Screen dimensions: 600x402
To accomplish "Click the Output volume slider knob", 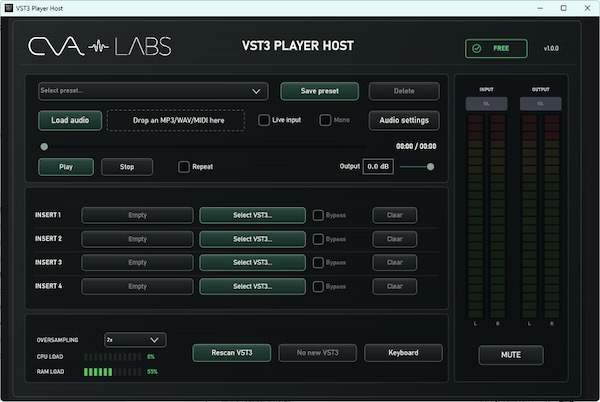I will tap(430, 166).
